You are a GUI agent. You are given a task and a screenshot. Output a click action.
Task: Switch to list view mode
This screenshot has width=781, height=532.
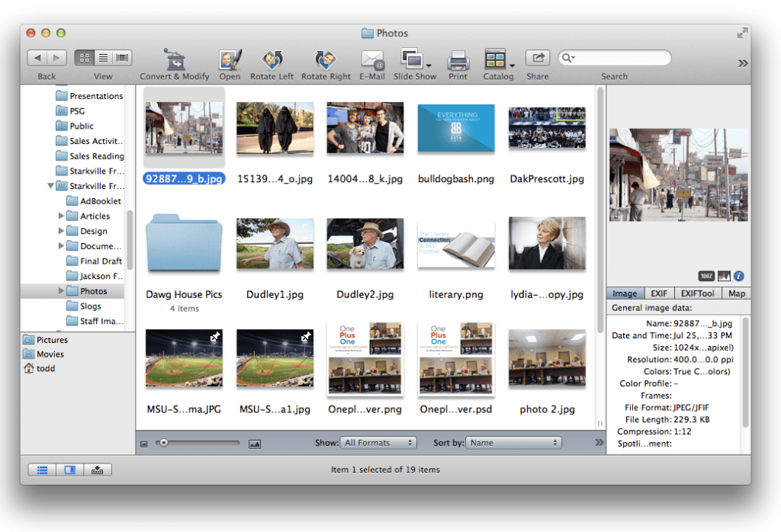pos(103,58)
